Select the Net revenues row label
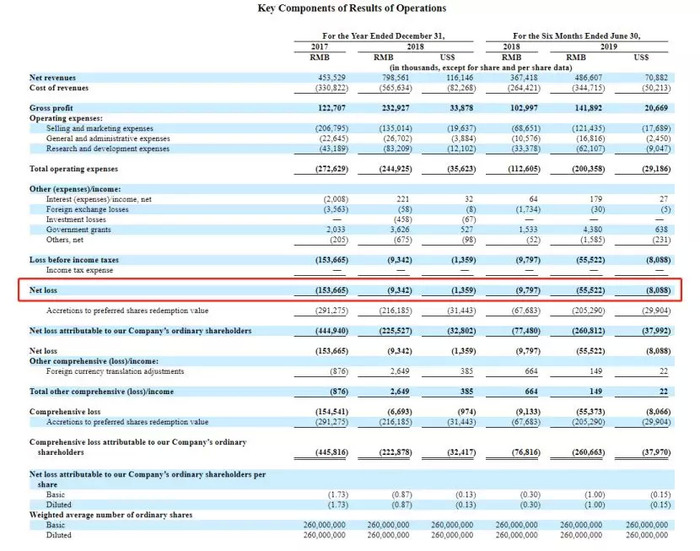The height and width of the screenshot is (551, 700). tap(52, 78)
